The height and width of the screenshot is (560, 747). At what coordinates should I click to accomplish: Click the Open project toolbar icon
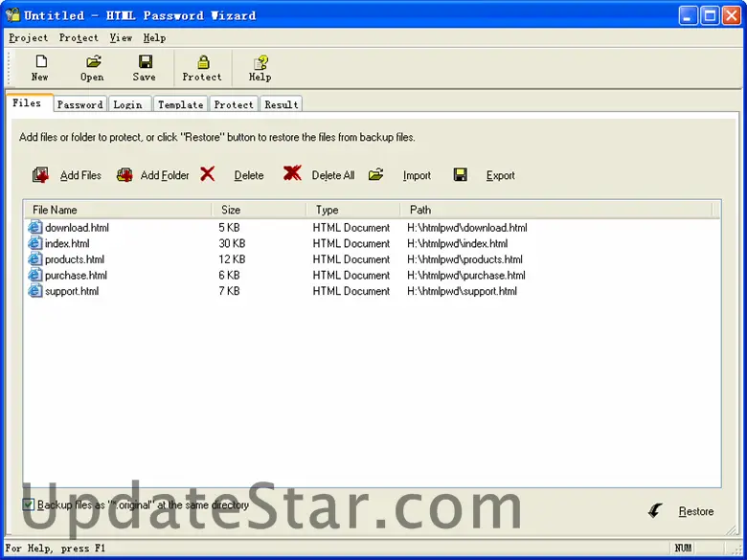pos(94,61)
